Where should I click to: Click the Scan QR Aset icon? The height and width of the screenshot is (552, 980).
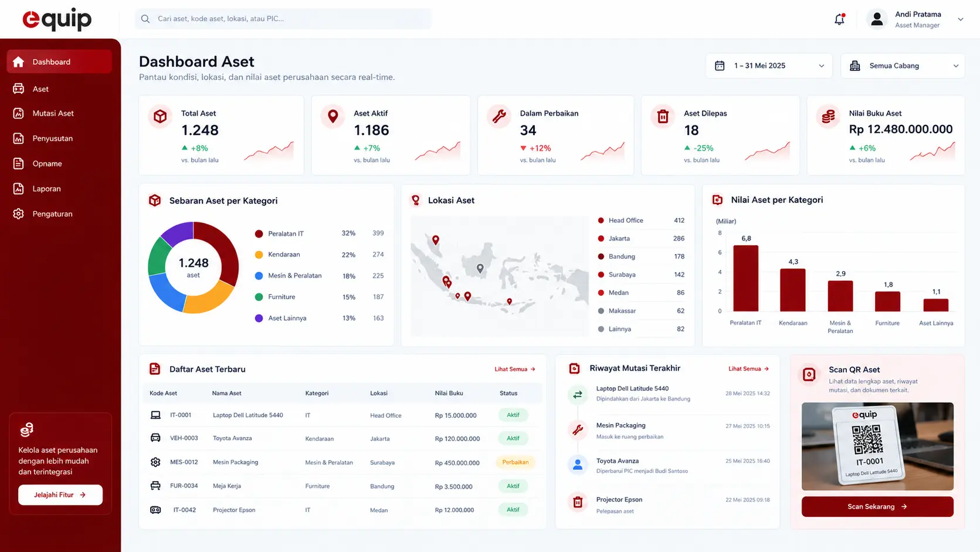click(809, 374)
